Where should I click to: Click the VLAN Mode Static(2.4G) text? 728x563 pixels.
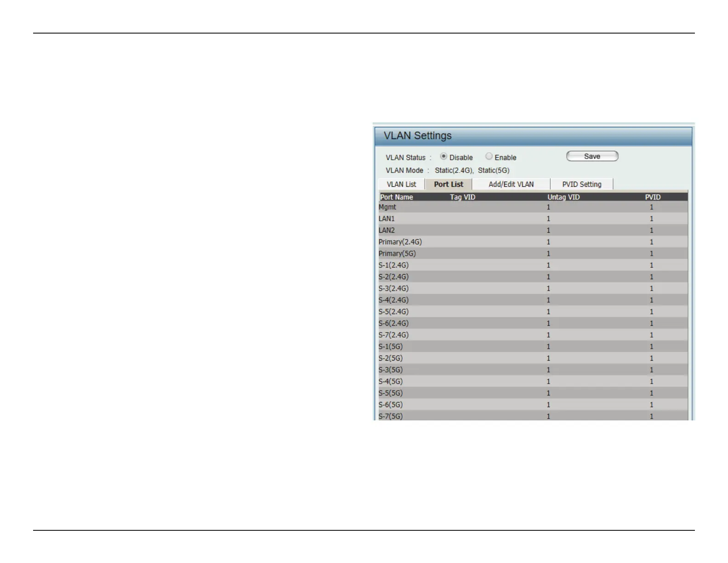coord(454,170)
